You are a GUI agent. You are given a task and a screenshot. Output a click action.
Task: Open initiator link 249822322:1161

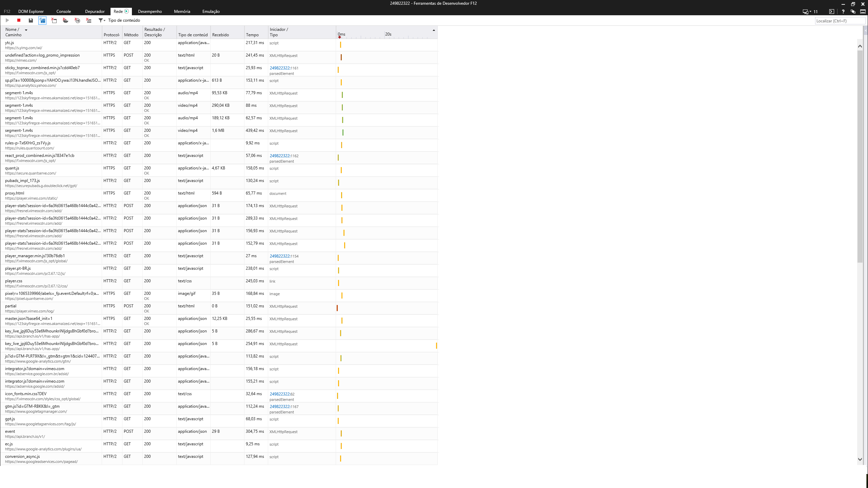(284, 68)
